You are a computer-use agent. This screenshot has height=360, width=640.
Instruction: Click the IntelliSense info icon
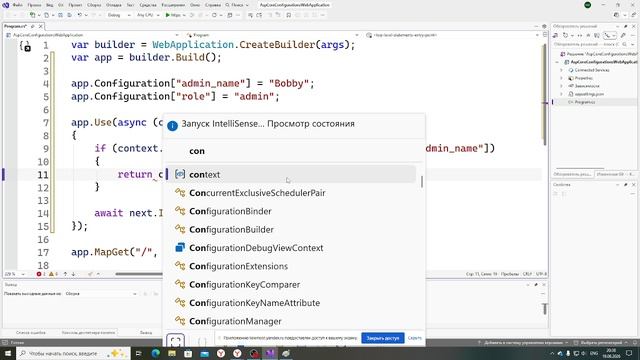[172, 125]
